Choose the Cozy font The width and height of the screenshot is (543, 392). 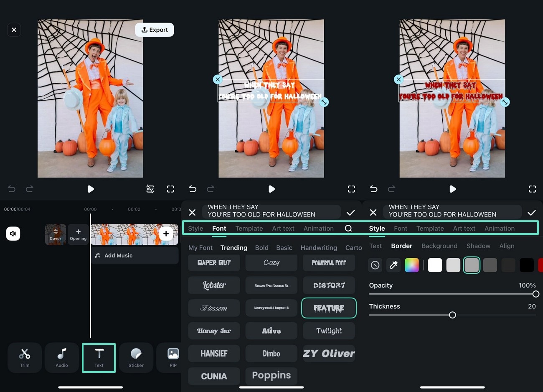pos(271,262)
